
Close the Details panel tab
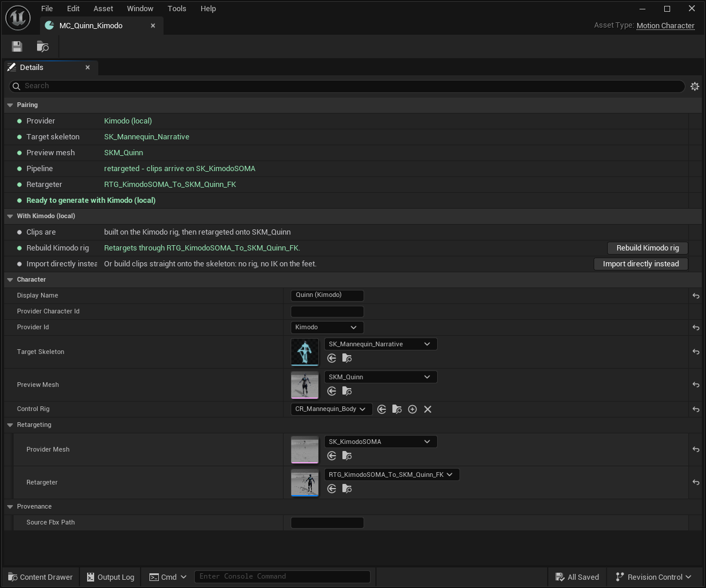coord(88,68)
